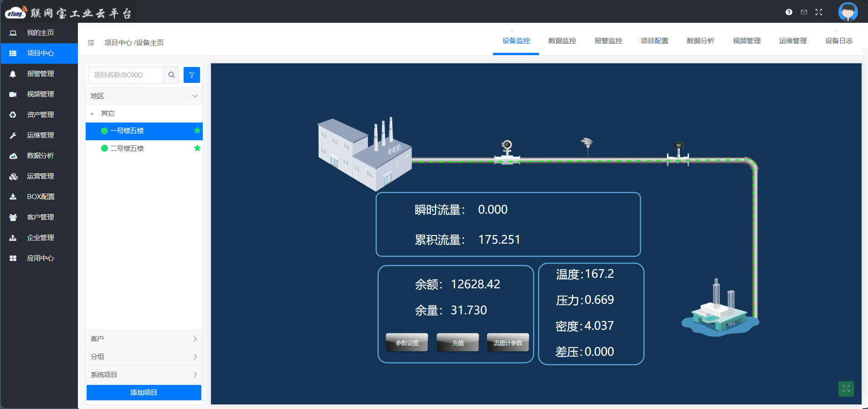
Task: Unfavorite star for 一号楼五楼
Action: (x=197, y=131)
